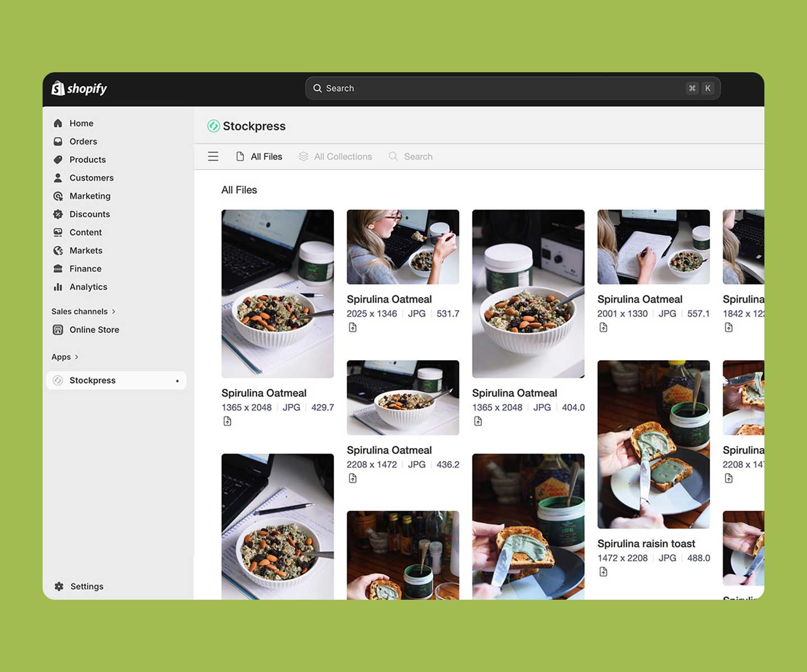Open Customers in the sidebar
807x672 pixels.
[91, 178]
